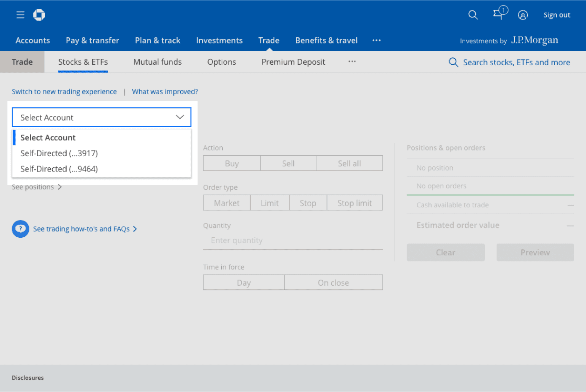Open Premium Deposit tab

point(293,62)
